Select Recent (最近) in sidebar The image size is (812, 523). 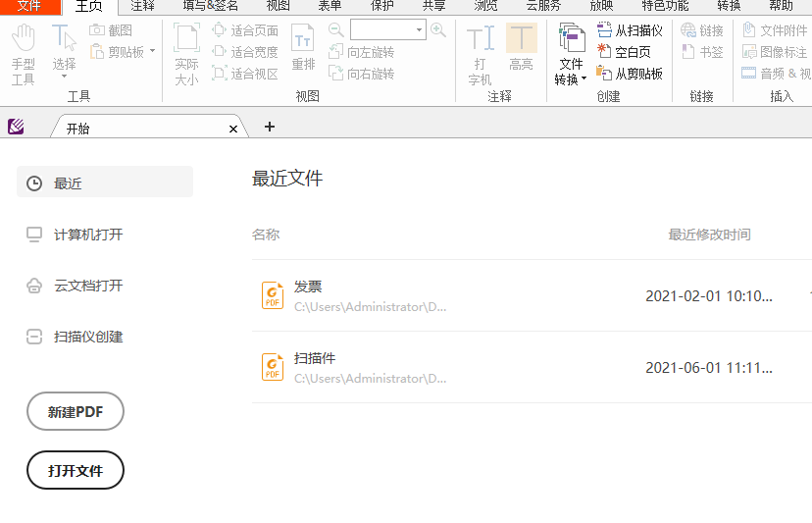(105, 183)
